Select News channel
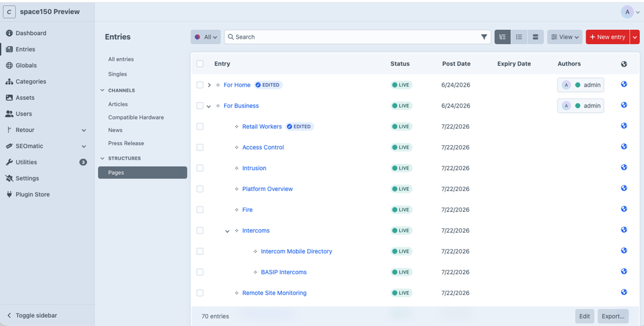 (x=116, y=130)
